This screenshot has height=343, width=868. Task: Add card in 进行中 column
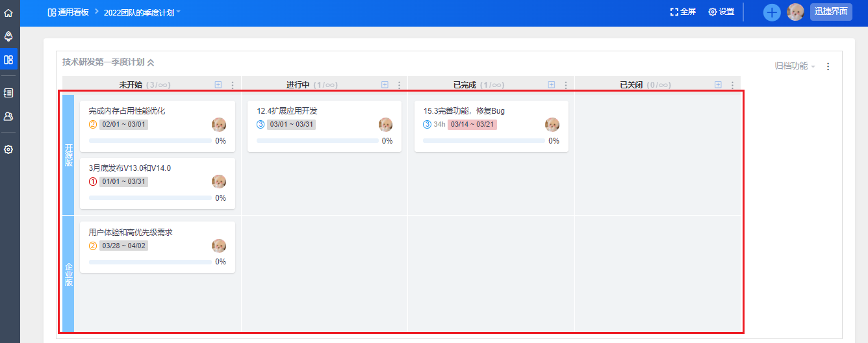(385, 84)
